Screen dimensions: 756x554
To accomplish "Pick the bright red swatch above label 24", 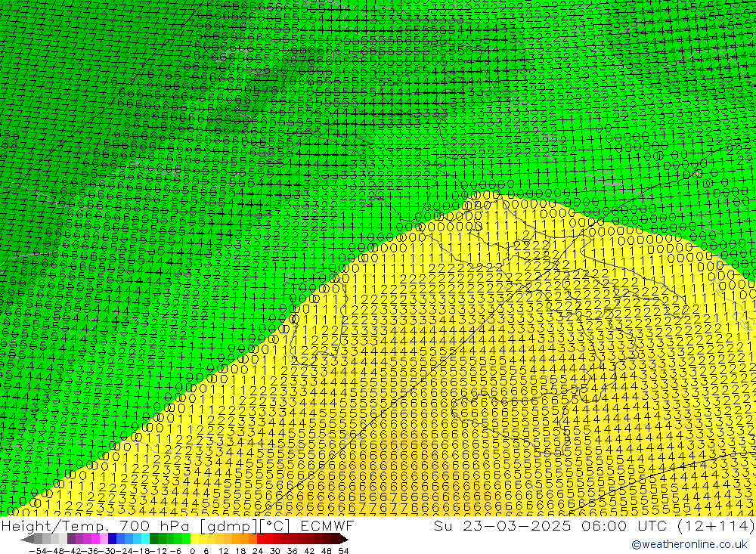I will tap(261, 539).
